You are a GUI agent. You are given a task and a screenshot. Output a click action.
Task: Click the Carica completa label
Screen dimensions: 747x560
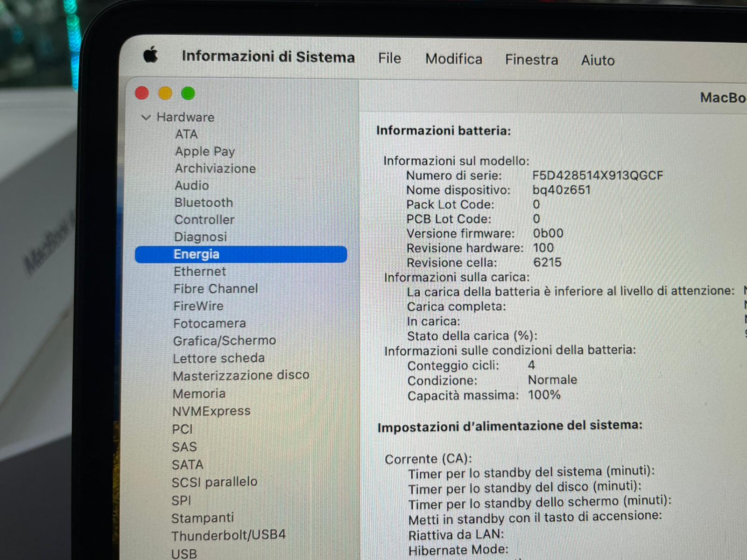(x=456, y=307)
